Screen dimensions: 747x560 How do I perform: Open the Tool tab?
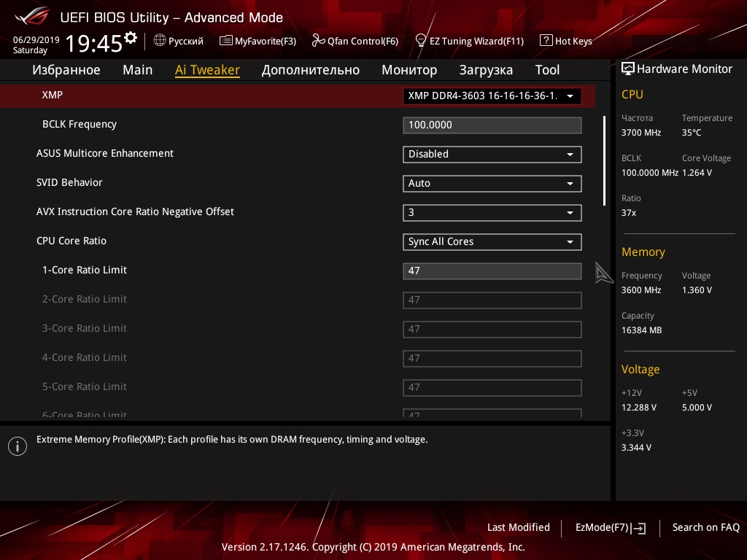click(x=547, y=70)
